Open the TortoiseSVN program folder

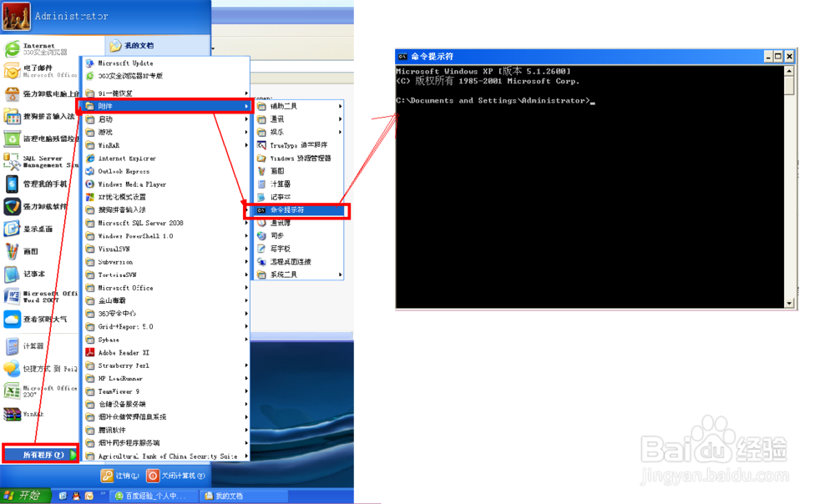(x=167, y=275)
